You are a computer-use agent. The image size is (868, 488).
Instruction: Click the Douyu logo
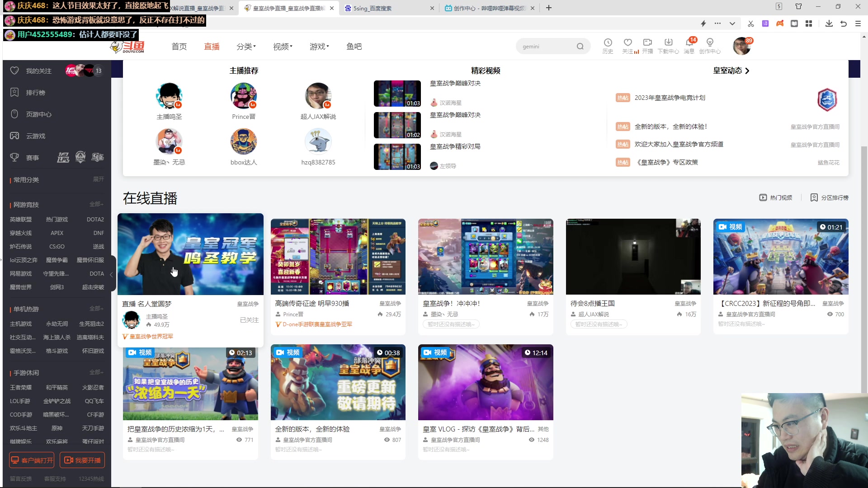127,46
